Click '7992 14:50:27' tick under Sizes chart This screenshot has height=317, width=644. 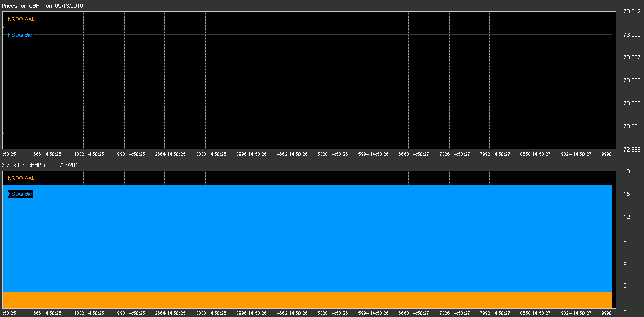click(495, 313)
